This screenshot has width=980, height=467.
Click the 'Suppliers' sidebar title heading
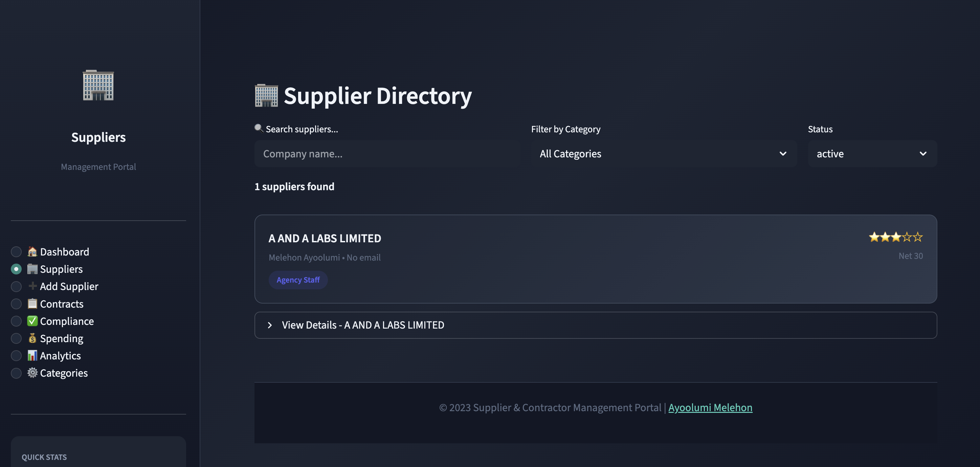(98, 137)
